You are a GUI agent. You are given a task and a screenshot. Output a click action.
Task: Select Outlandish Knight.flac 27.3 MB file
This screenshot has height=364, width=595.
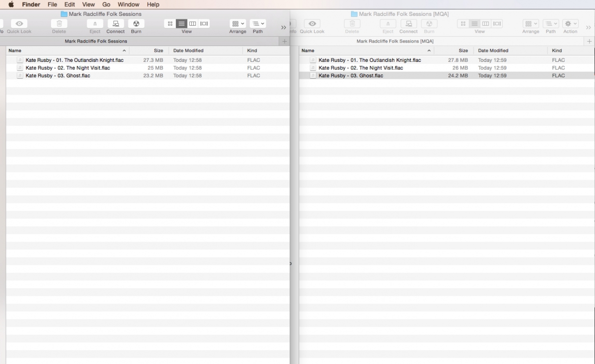(148, 60)
